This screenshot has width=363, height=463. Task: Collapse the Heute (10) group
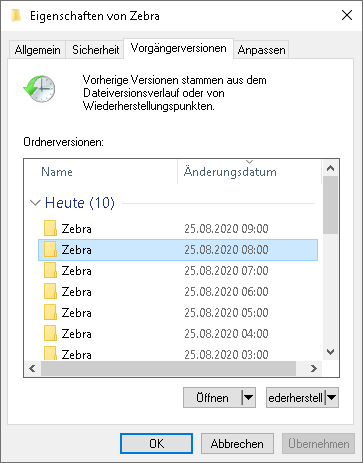pos(35,203)
